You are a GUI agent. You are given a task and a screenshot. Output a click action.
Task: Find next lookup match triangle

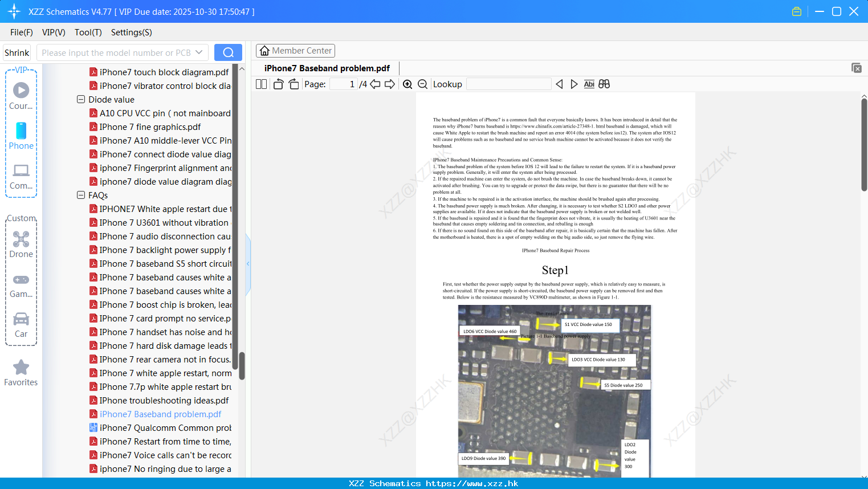574,84
